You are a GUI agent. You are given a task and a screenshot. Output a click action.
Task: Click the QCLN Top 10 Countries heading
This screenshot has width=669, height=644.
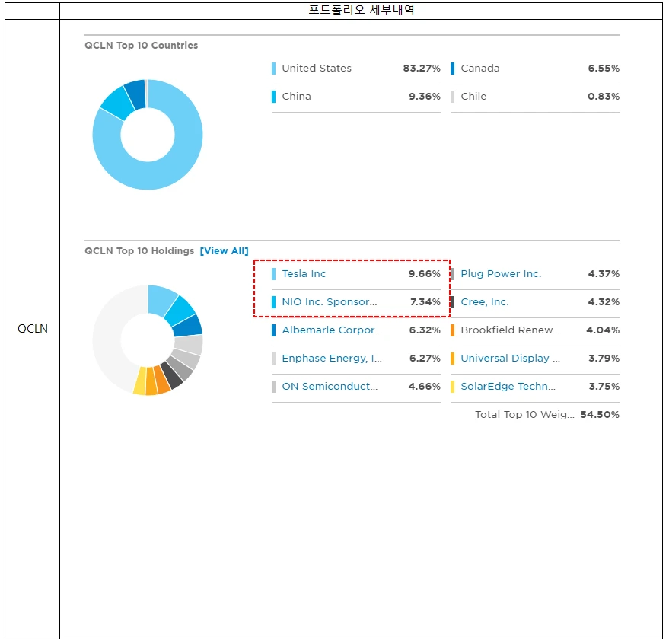pyautogui.click(x=142, y=45)
